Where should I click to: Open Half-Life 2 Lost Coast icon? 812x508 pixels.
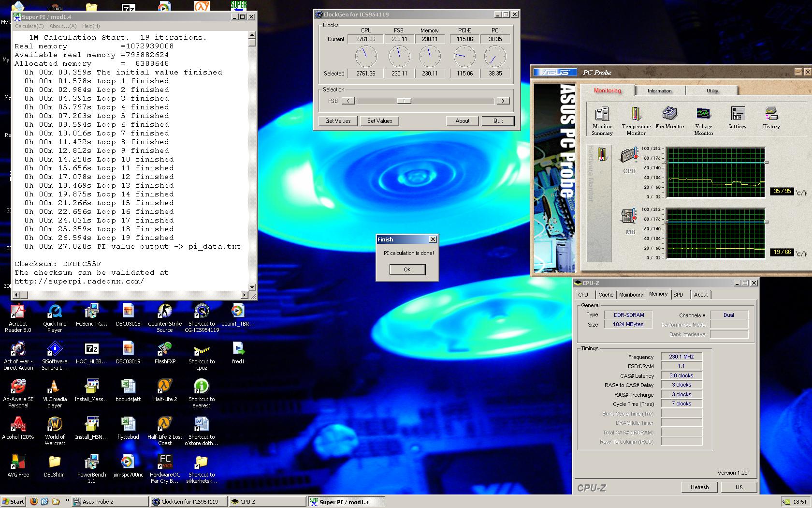click(165, 431)
